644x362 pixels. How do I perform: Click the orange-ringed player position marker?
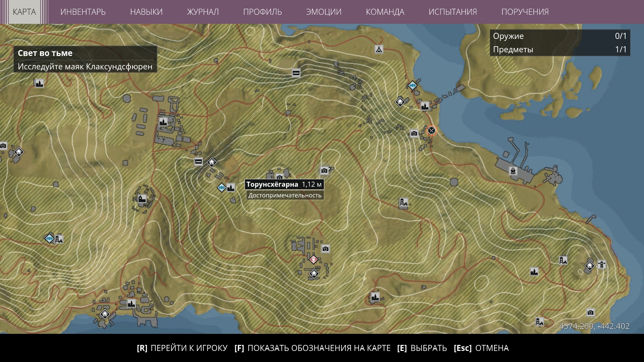tap(431, 130)
